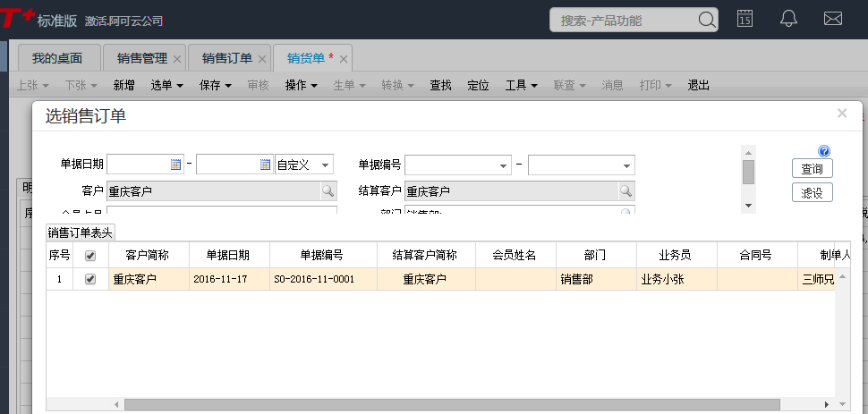Click 审核 in the toolbar

coord(258,85)
